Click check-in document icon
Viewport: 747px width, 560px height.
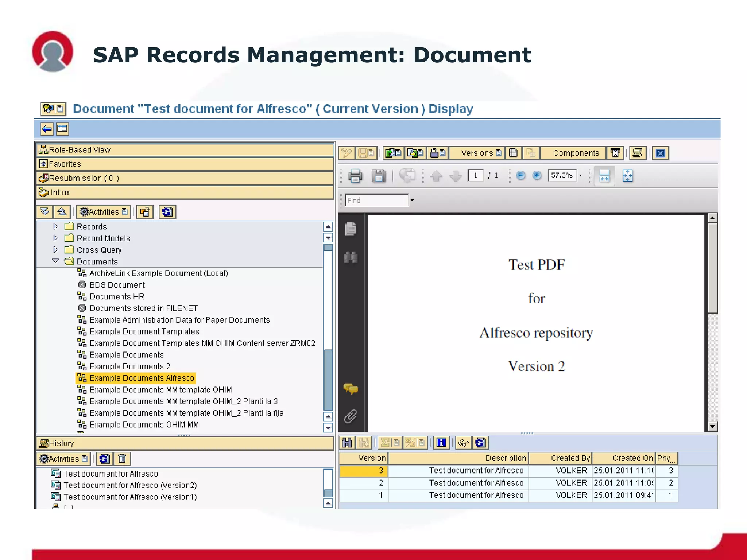click(393, 153)
